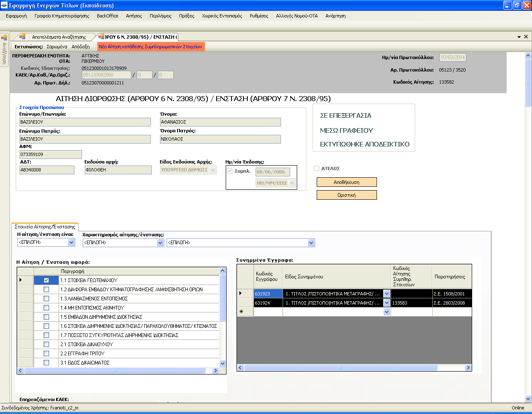This screenshot has height=414, width=532.
Task: Check 1.3 ΛΑΝΘΑΣΜΕΝΟΣ ΕΝΤΟΠΙΣΜΟΣ checkbox
Action: coord(46,299)
